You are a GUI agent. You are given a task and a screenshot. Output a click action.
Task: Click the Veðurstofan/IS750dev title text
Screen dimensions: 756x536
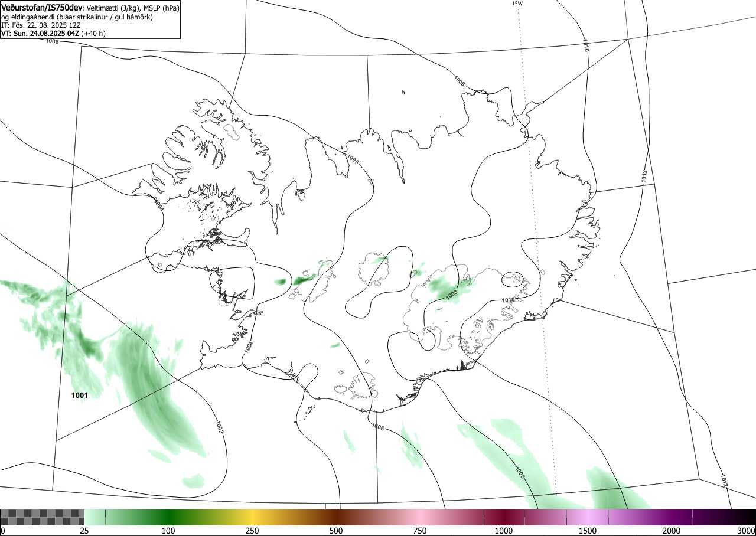(43, 8)
